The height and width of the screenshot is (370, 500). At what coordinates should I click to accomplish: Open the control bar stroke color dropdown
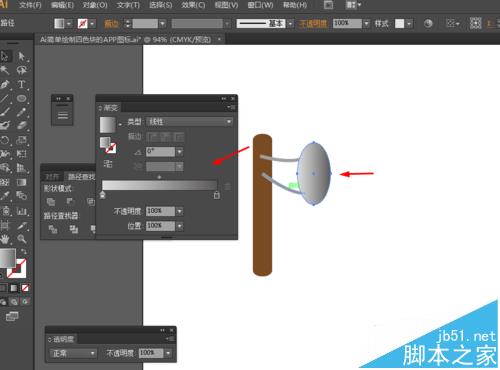pos(92,24)
